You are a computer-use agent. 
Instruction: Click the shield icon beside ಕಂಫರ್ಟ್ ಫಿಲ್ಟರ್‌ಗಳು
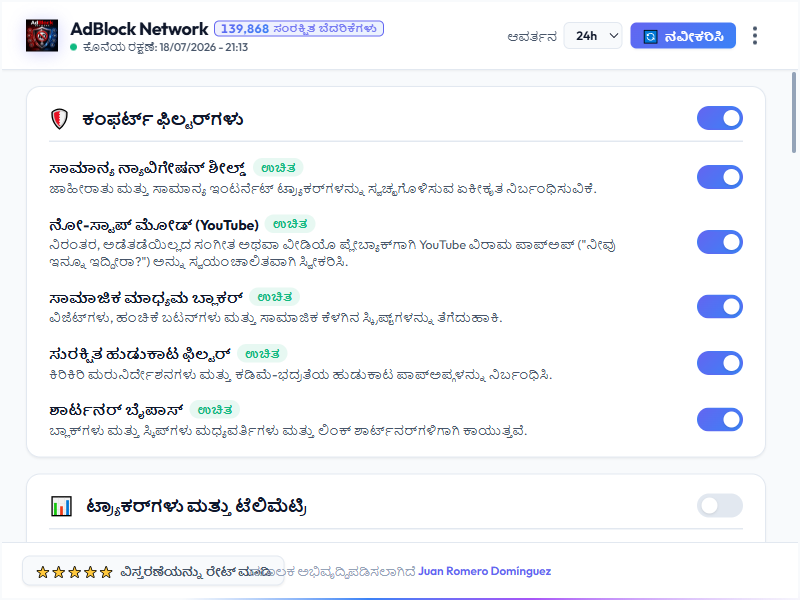60,119
